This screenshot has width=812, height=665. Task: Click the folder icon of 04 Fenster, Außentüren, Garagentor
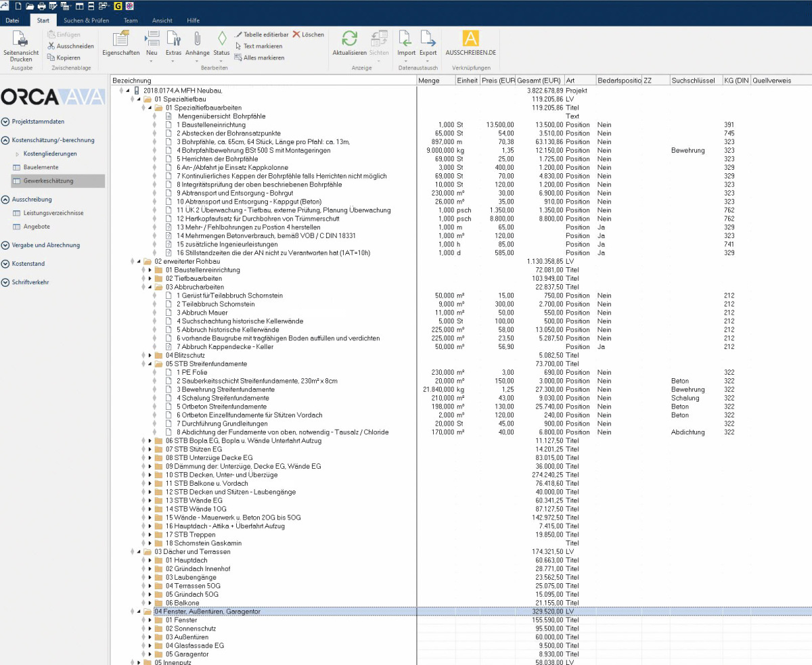coord(147,612)
